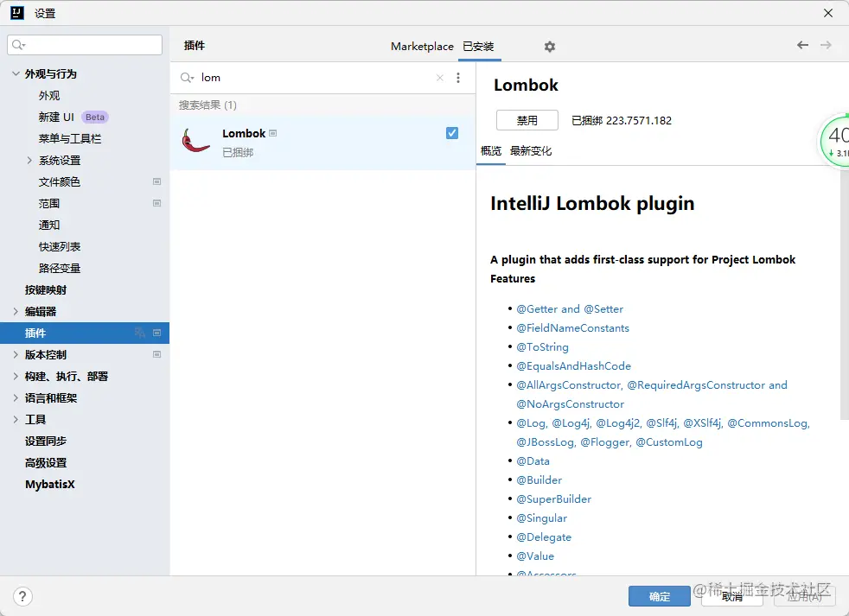Open the @Builder link
This screenshot has width=849, height=616.
[539, 480]
